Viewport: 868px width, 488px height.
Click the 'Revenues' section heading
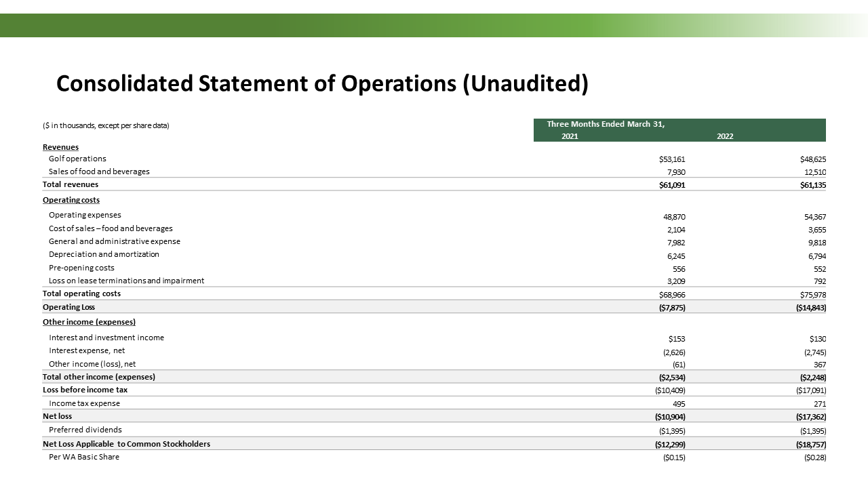60,147
